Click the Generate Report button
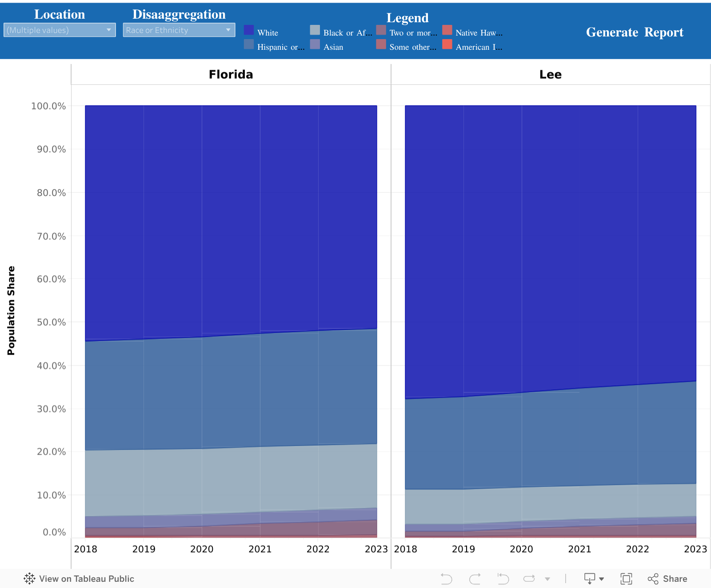The height and width of the screenshot is (588, 711). [x=634, y=32]
